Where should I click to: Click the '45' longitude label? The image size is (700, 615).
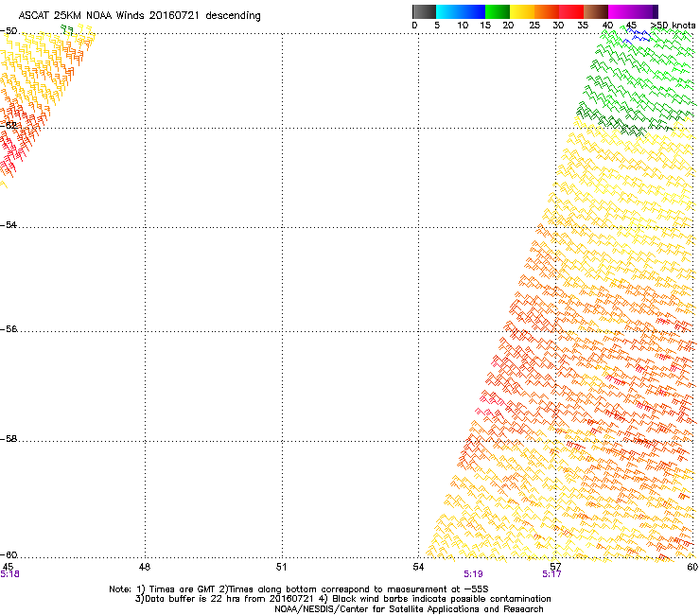(x=8, y=567)
